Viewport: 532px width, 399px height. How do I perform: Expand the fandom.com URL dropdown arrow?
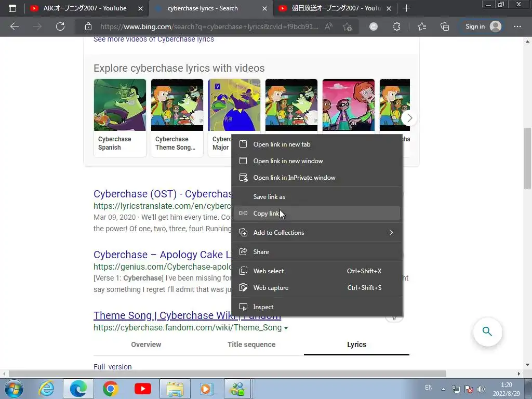tap(286, 328)
